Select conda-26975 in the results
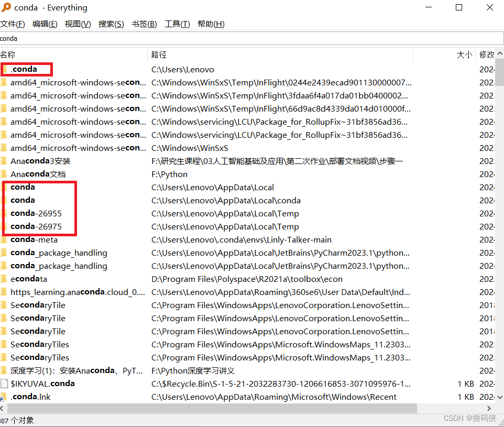The width and height of the screenshot is (504, 427). [36, 226]
